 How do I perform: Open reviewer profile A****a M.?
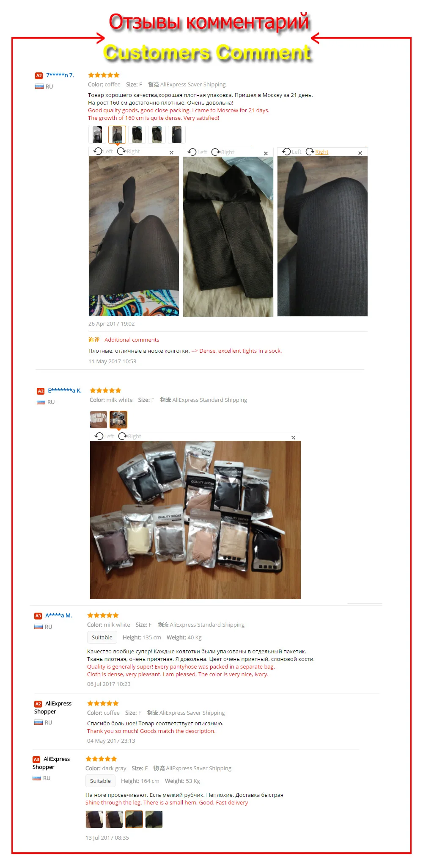[x=59, y=615]
